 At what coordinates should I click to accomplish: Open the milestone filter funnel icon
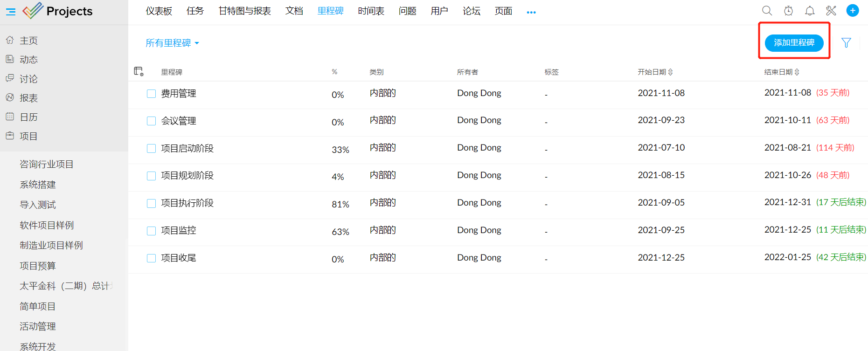[x=846, y=43]
